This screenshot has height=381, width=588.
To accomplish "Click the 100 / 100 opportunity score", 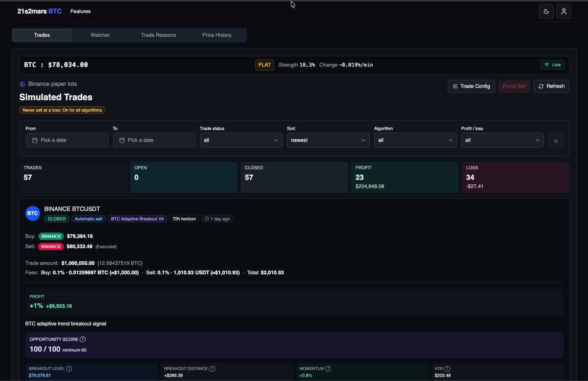I will pyautogui.click(x=45, y=349).
